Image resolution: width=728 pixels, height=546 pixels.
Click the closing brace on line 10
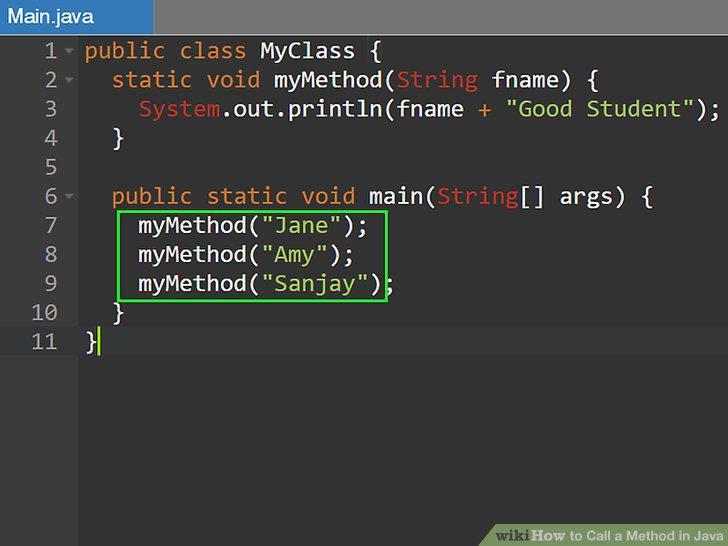(x=118, y=313)
